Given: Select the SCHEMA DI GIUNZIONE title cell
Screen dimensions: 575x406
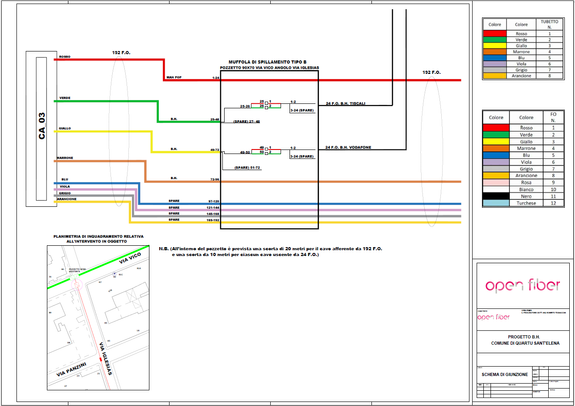Looking at the screenshot, I should (x=505, y=374).
